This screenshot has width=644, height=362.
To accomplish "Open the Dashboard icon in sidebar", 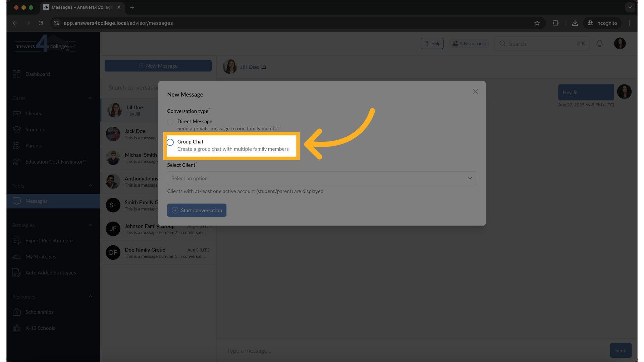I will pos(16,74).
